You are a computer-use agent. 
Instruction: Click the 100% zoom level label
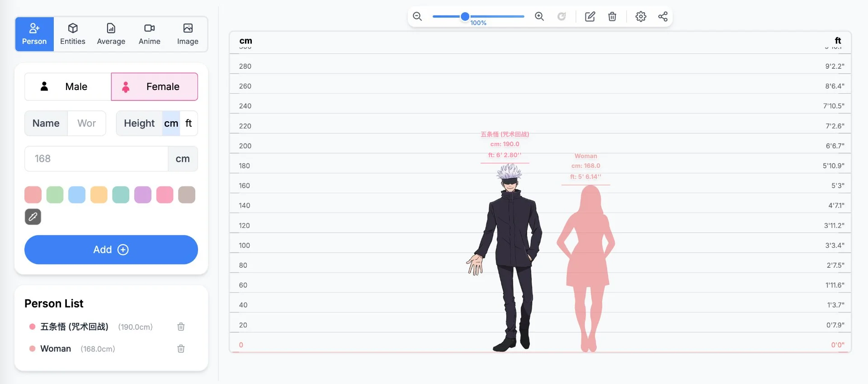[478, 23]
